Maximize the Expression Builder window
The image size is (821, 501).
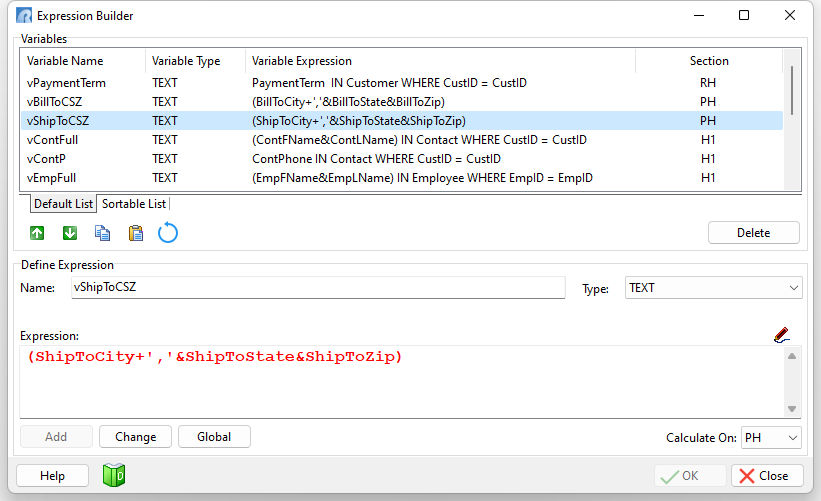pos(744,15)
